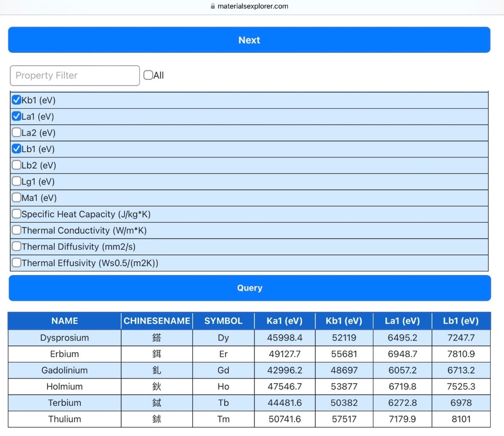Viewport: 504px width, 436px height.
Task: Click the Gd symbol cell
Action: 223,370
